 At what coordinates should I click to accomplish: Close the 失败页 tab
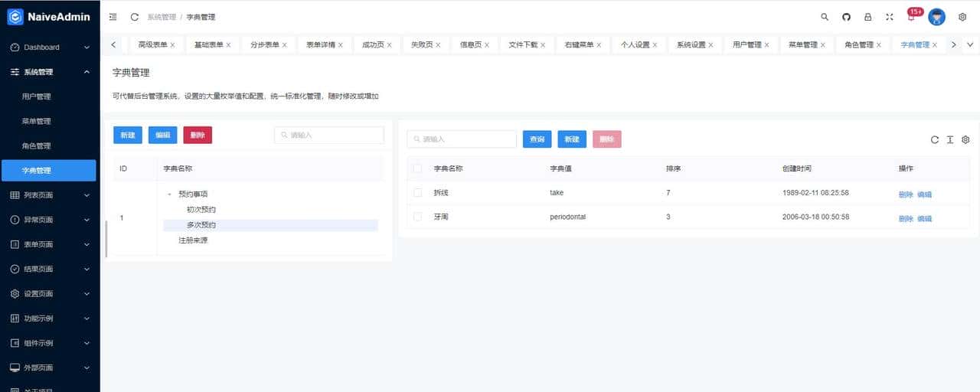tap(437, 45)
